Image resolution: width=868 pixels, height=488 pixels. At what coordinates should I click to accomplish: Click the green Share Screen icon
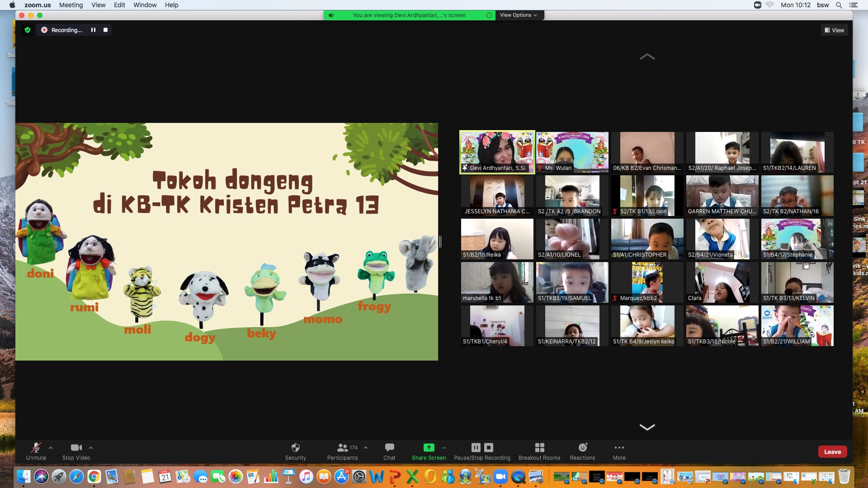429,447
